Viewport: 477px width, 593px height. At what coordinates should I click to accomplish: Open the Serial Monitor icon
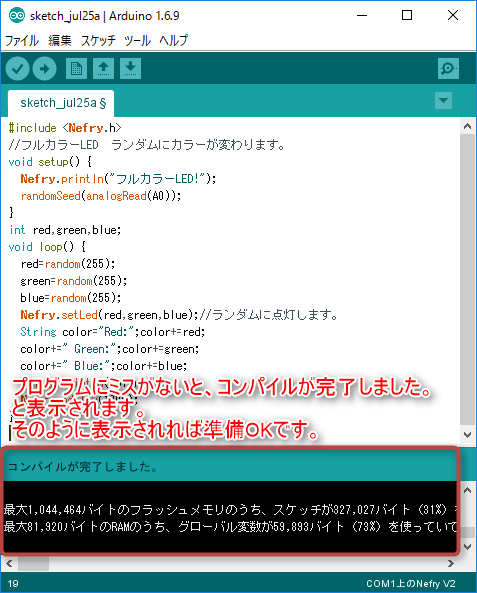click(448, 68)
